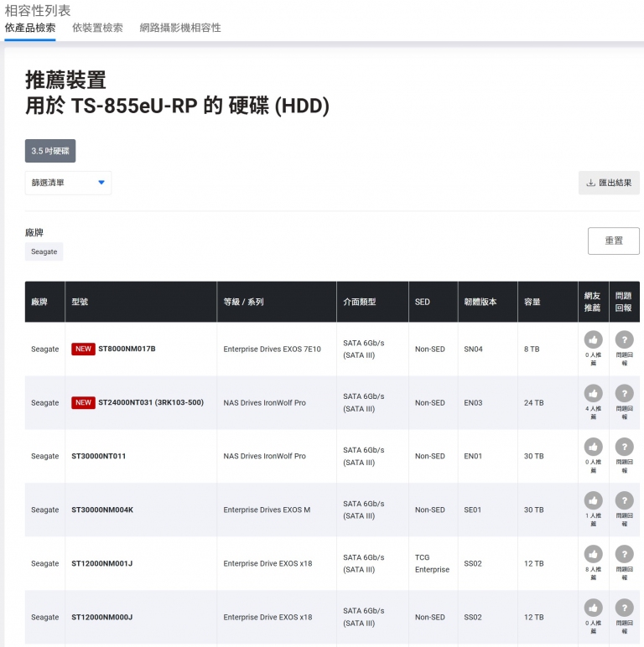
Task: Click NEW badge beside ST8000NM017B
Action: pyautogui.click(x=83, y=349)
